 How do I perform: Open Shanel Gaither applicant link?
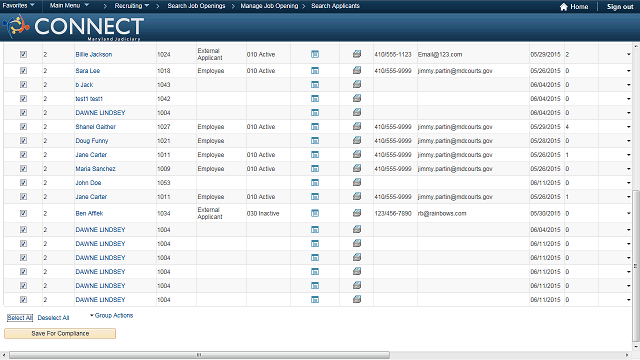tap(96, 127)
